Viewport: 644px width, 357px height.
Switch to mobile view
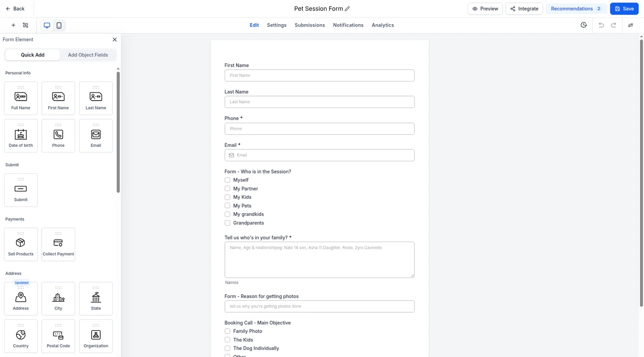[59, 25]
